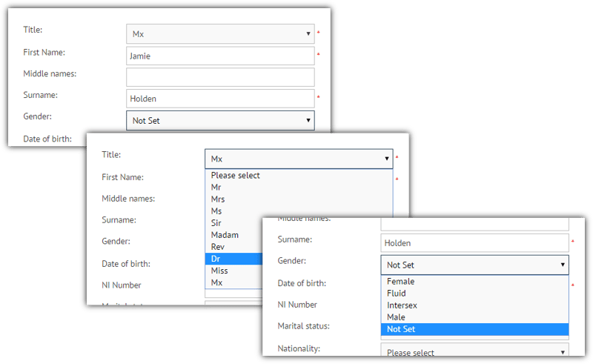Viewport: 593px width, 364px height.
Task: Select Female from Gender list
Action: click(x=474, y=282)
